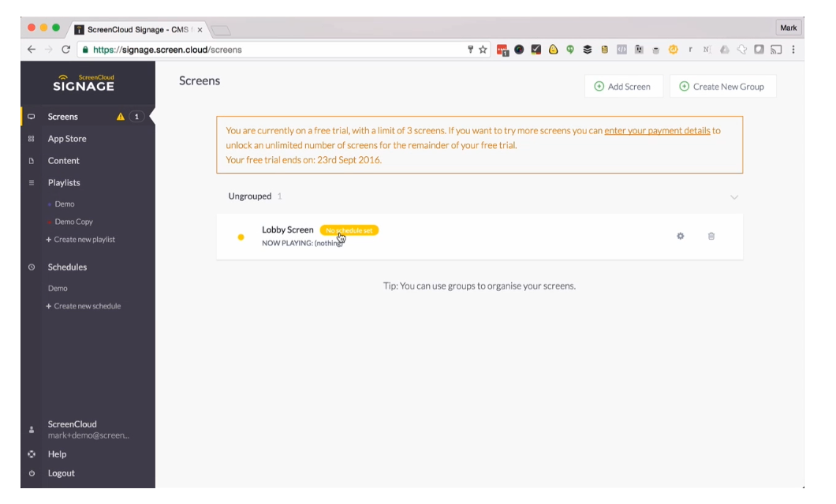Open Content from sidebar menu

pyautogui.click(x=63, y=161)
